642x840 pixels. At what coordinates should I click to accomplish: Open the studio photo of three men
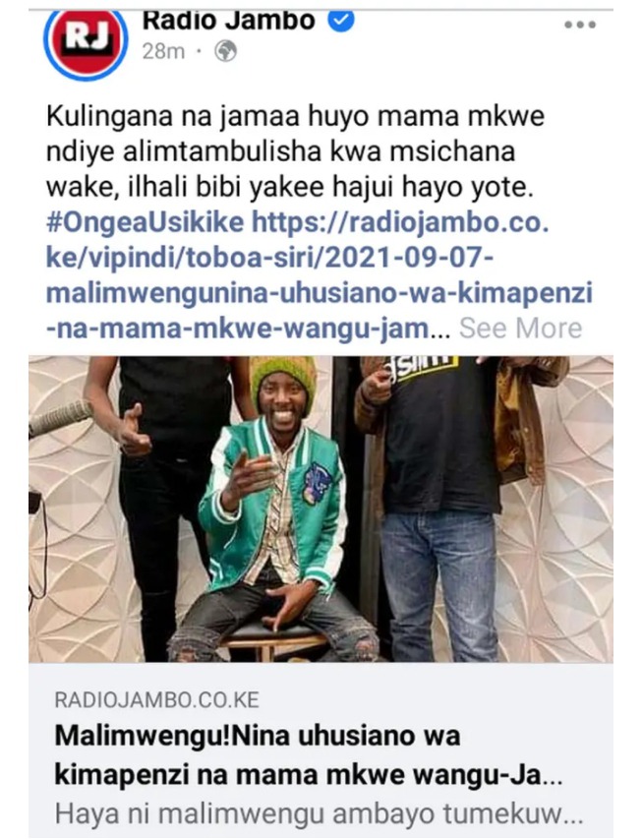click(x=321, y=509)
